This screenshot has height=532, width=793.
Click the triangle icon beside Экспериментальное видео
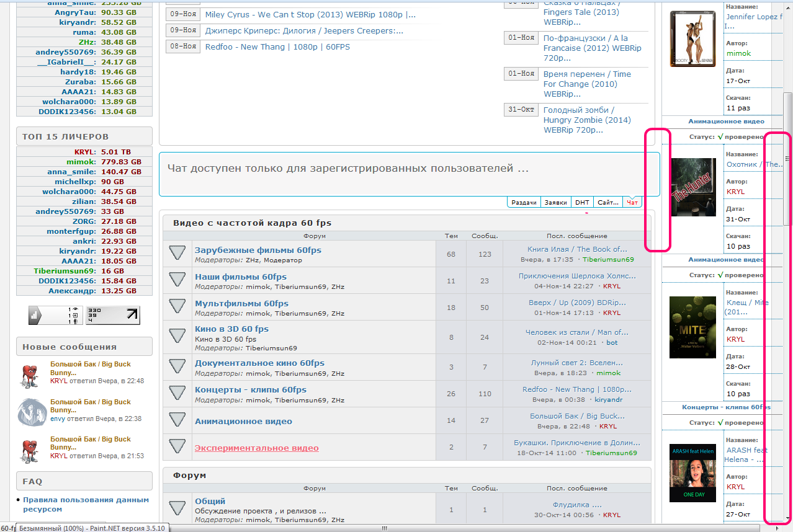click(177, 446)
